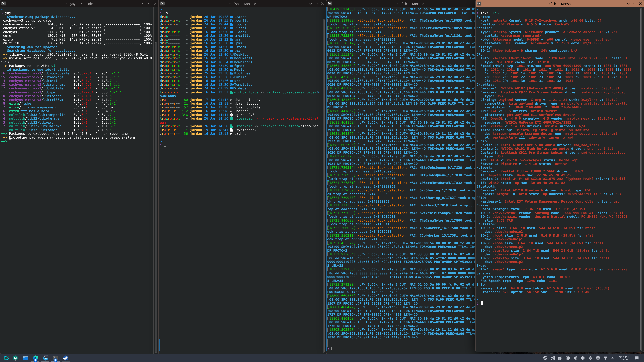Click Show Desktop button in panel corner
The image size is (644, 362).
(x=637, y=358)
